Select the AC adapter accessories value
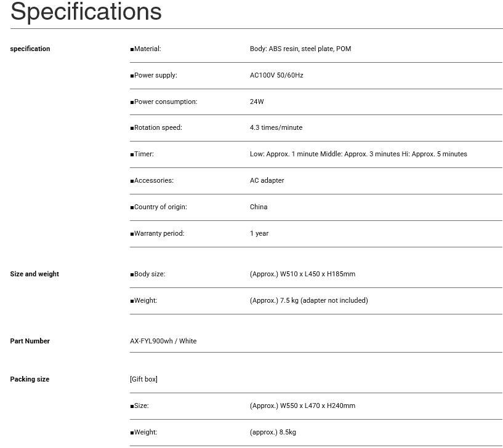503x448 pixels. (x=267, y=180)
